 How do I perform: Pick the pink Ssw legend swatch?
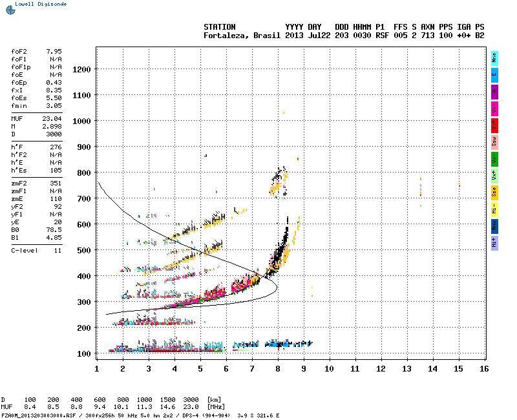point(494,142)
